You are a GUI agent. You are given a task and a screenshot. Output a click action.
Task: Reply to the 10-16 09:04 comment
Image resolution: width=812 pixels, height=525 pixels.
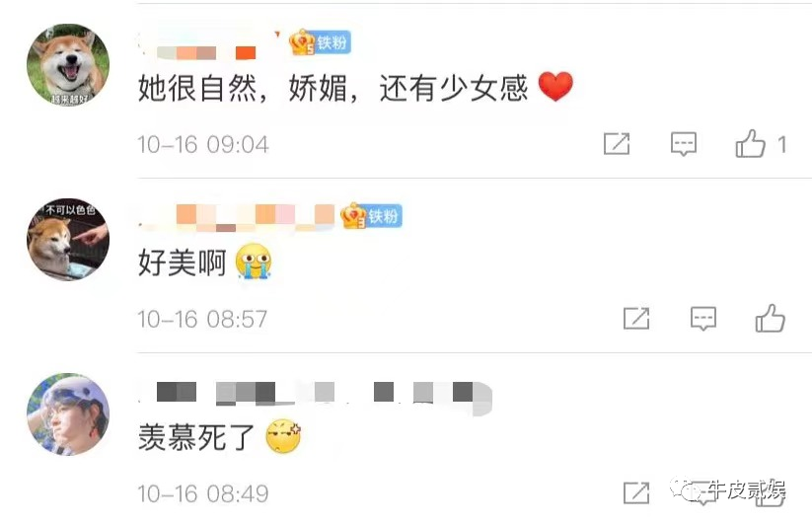(x=684, y=144)
